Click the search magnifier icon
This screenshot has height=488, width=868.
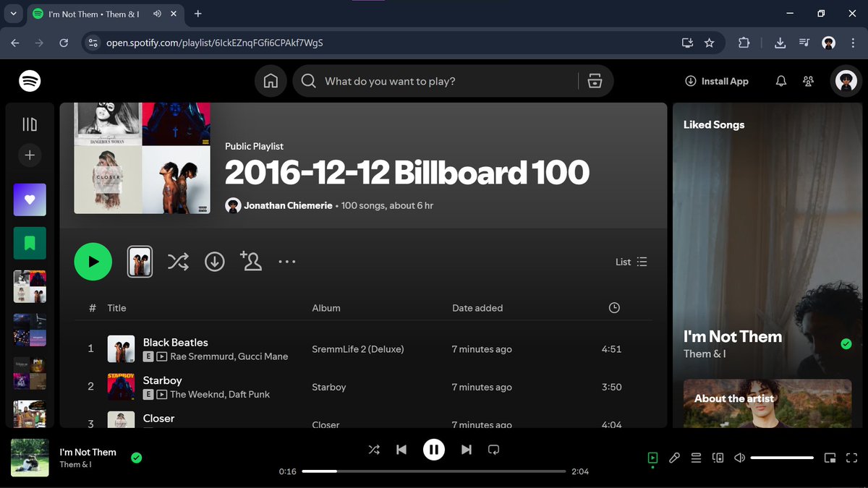click(x=309, y=81)
